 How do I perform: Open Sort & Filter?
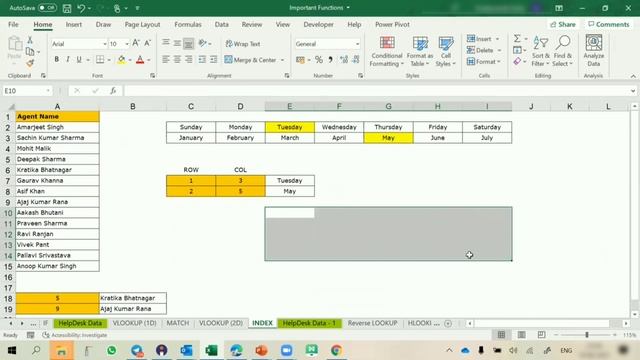[x=540, y=51]
